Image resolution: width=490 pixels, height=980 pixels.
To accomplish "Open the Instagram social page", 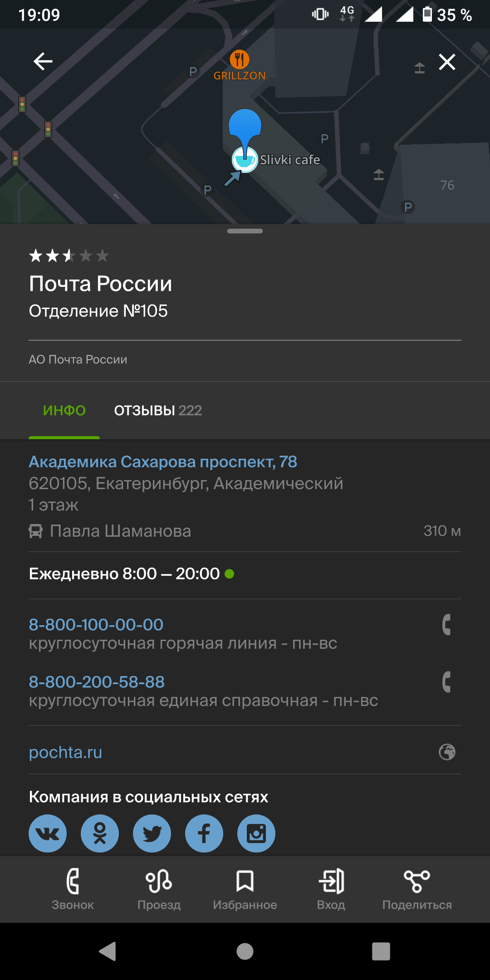I will [256, 833].
